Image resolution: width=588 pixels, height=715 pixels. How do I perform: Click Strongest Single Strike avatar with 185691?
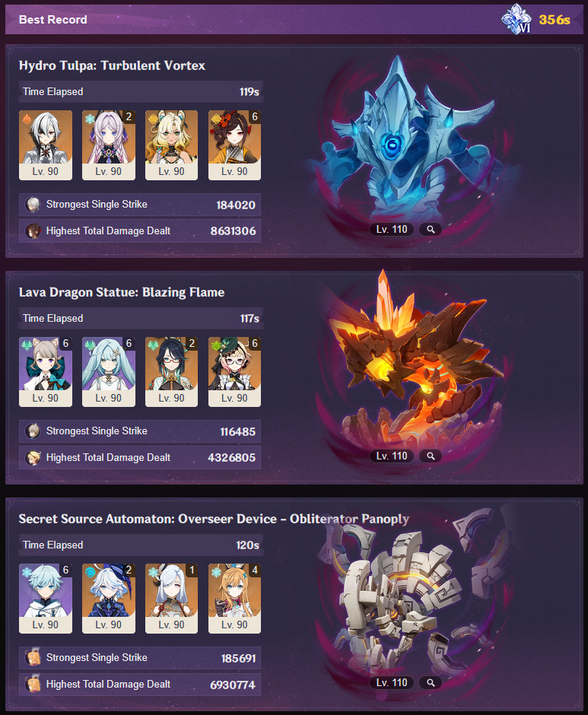tap(33, 658)
